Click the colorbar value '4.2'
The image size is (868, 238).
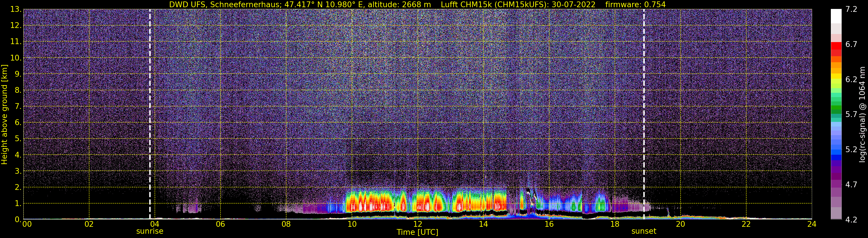point(852,220)
